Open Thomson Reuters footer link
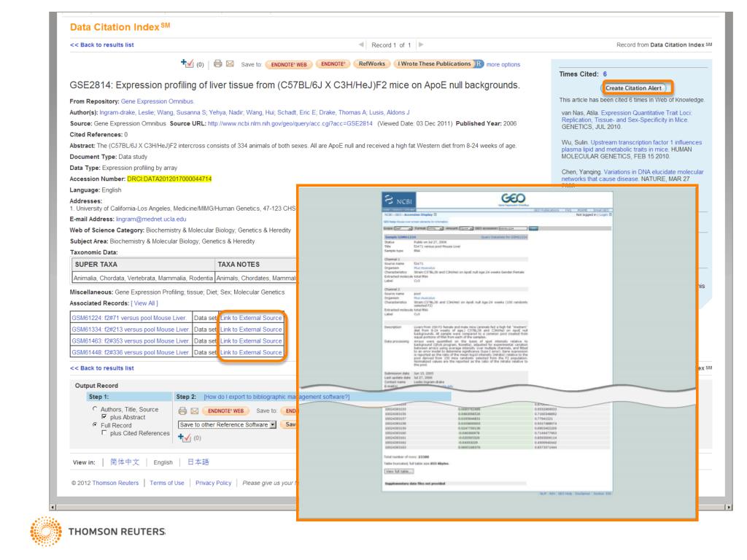This screenshot has height=560, width=747. [115, 483]
